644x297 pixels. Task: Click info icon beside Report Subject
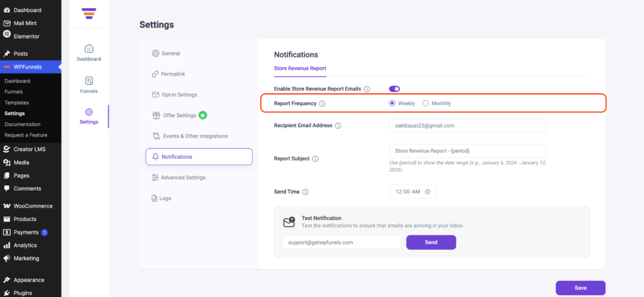[316, 159]
